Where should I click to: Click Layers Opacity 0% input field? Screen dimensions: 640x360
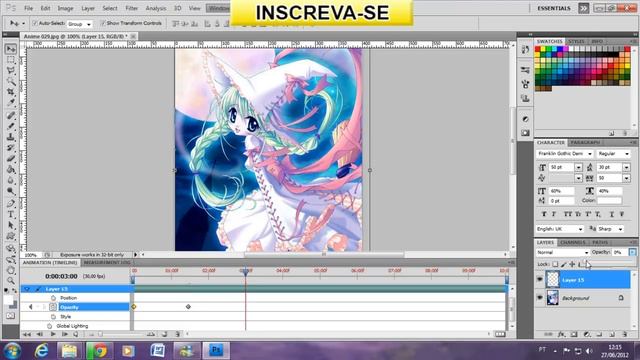[x=620, y=252]
